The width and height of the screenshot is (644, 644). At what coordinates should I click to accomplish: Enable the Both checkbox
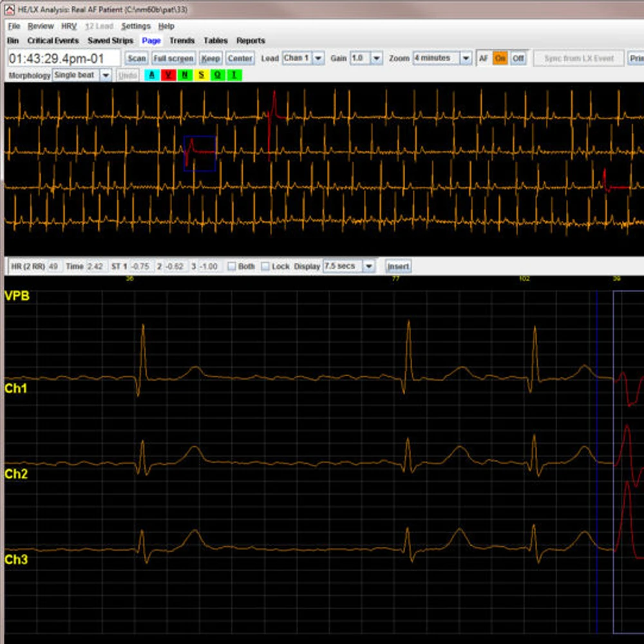click(x=232, y=266)
